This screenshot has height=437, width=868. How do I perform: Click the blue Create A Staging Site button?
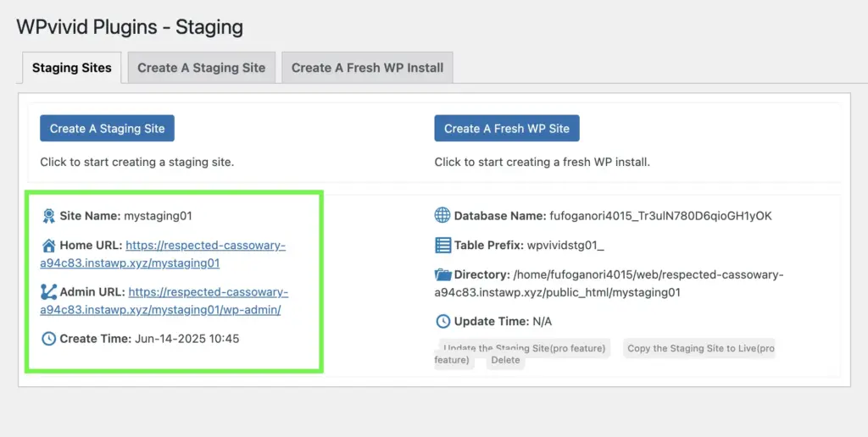coord(108,129)
